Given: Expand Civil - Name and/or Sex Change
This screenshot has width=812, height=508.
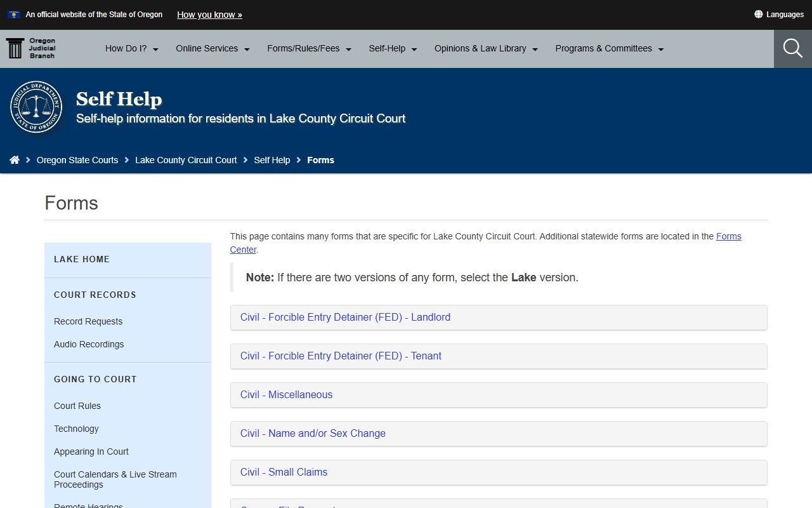Looking at the screenshot, I should (499, 434).
